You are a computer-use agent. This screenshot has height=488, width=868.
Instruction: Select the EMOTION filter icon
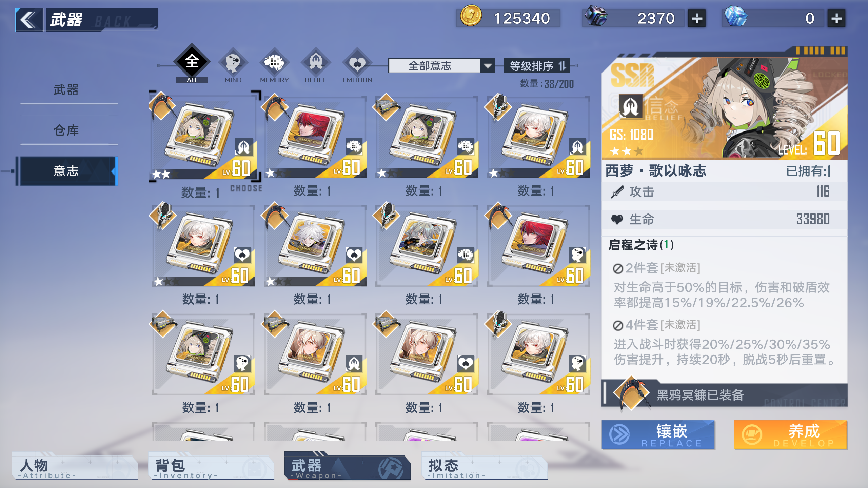click(x=357, y=63)
